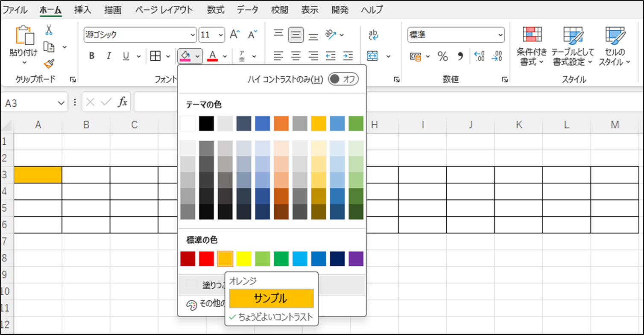Viewport: 644px width, 335px height.
Task: Click the Copy icon
Action: pos(49,47)
